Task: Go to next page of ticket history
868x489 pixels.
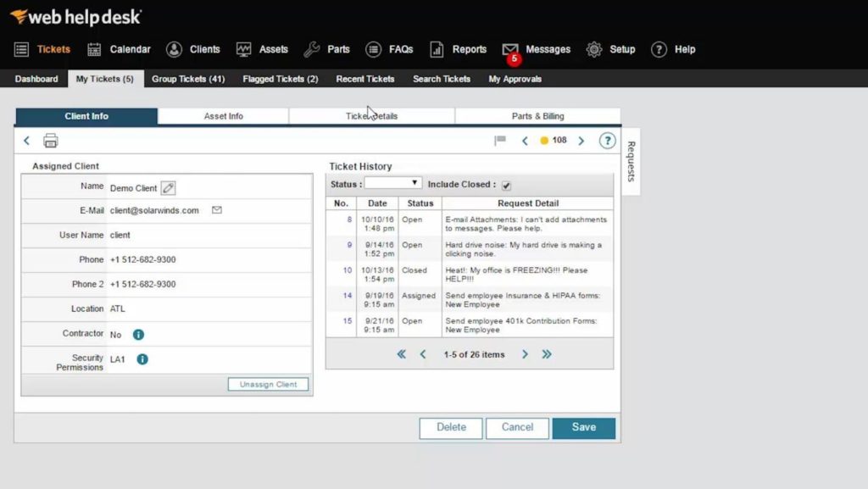Action: pyautogui.click(x=525, y=354)
